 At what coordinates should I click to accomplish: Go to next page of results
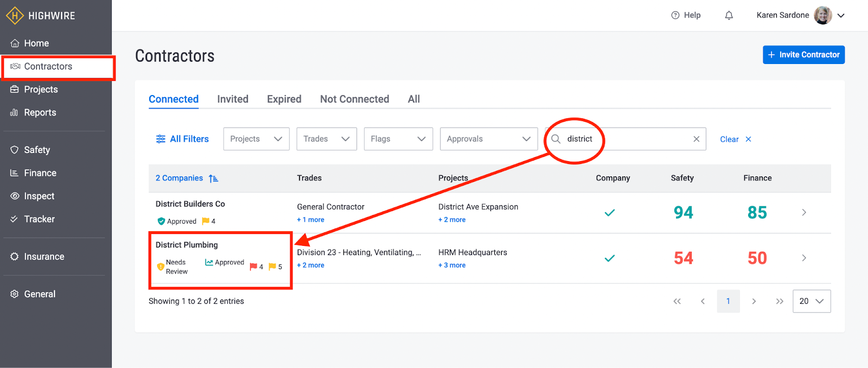point(754,301)
